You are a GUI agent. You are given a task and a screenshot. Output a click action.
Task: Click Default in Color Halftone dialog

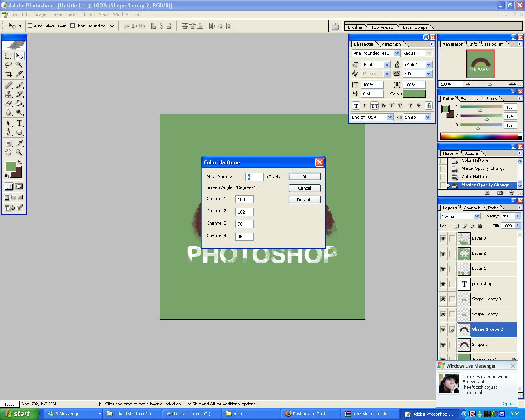point(304,200)
